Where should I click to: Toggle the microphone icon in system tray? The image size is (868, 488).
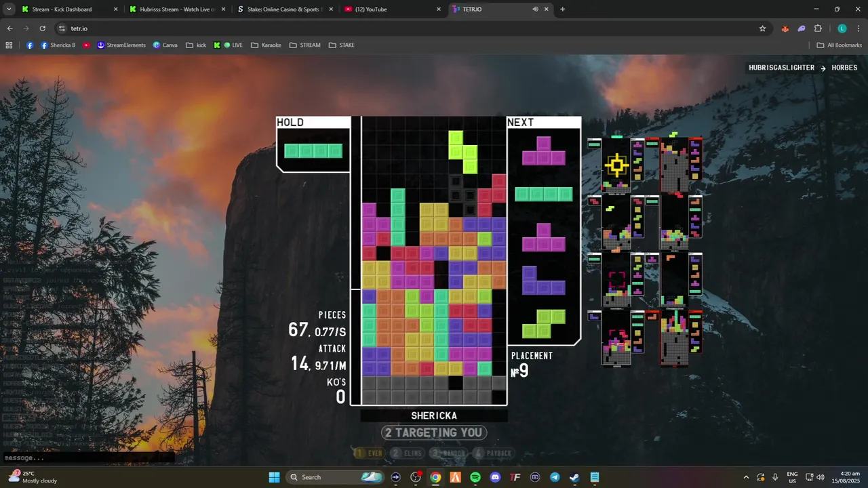point(775,477)
